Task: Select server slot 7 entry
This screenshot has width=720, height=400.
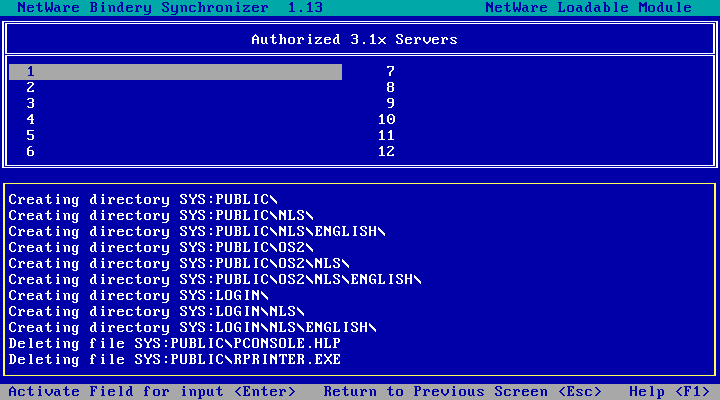Action: click(390, 71)
